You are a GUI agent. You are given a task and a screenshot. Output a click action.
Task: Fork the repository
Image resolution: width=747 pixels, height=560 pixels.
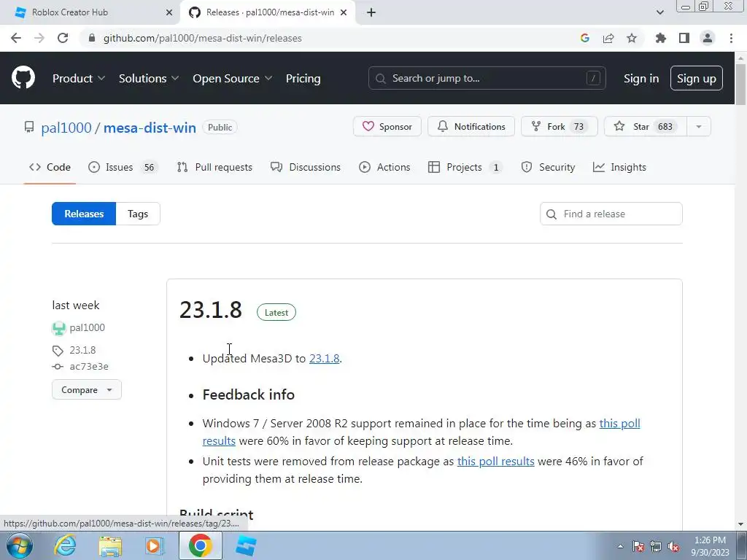pyautogui.click(x=559, y=126)
